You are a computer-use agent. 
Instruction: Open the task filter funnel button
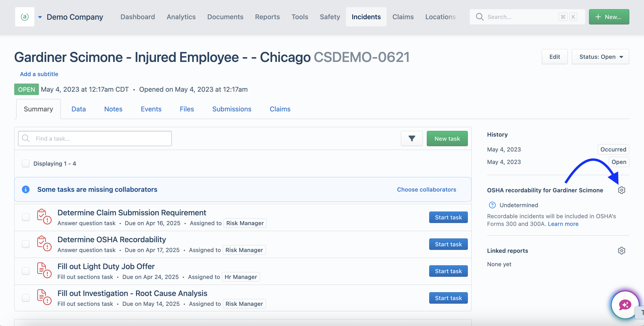pos(411,138)
